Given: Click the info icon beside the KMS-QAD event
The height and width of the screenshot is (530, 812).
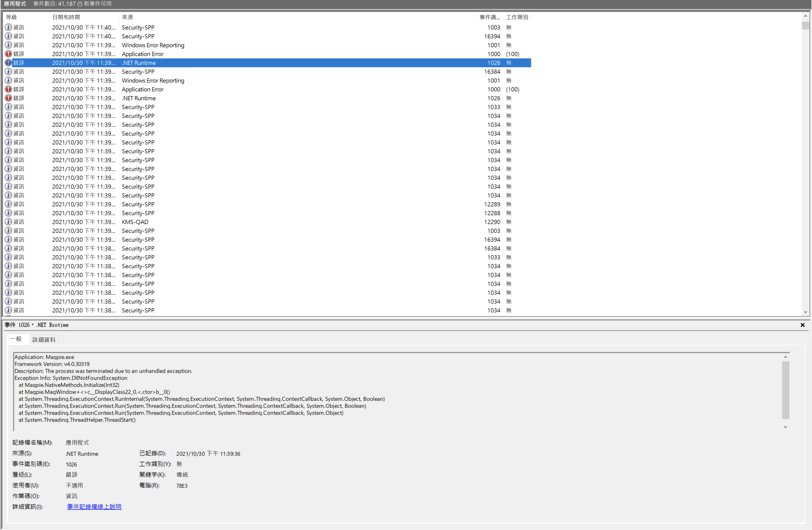Looking at the screenshot, I should pos(9,222).
